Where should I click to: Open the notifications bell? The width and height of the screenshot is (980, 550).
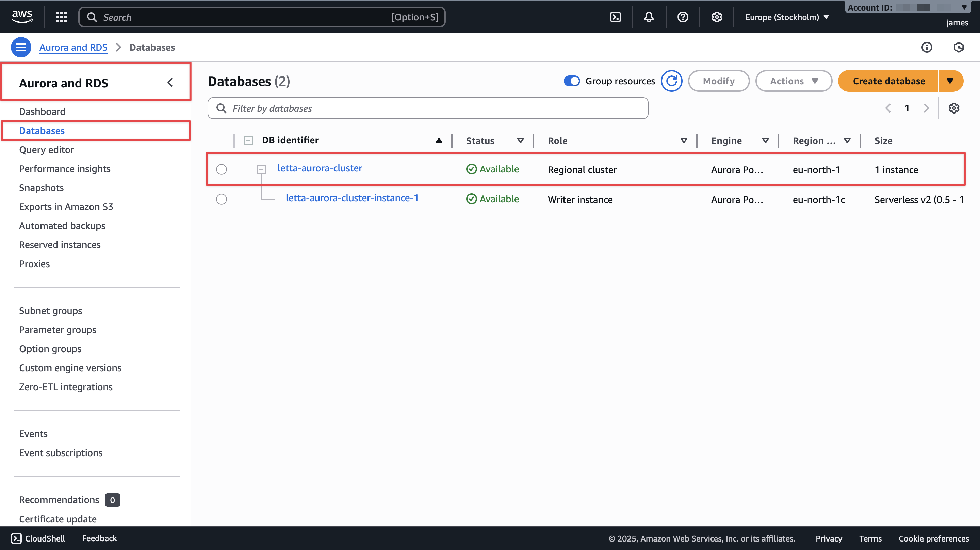tap(649, 17)
